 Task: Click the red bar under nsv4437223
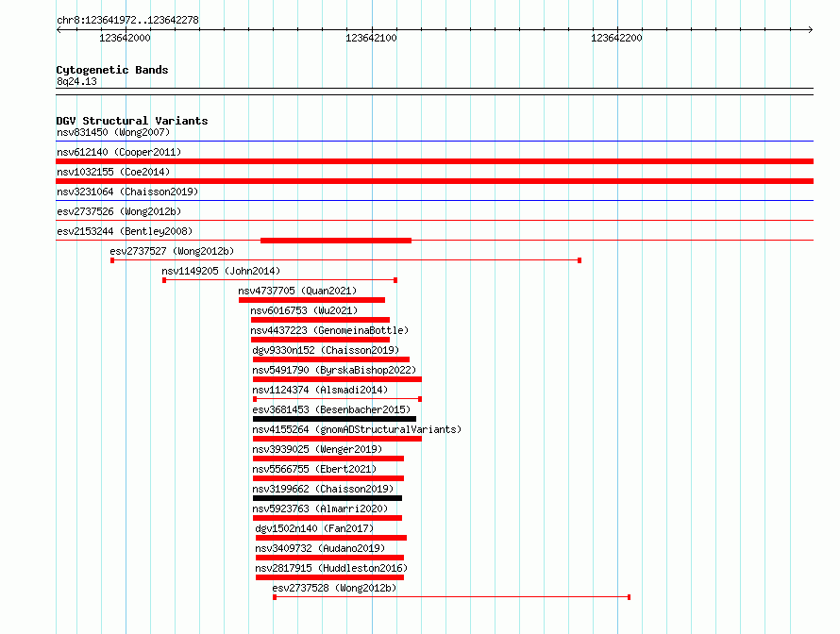[x=320, y=340]
